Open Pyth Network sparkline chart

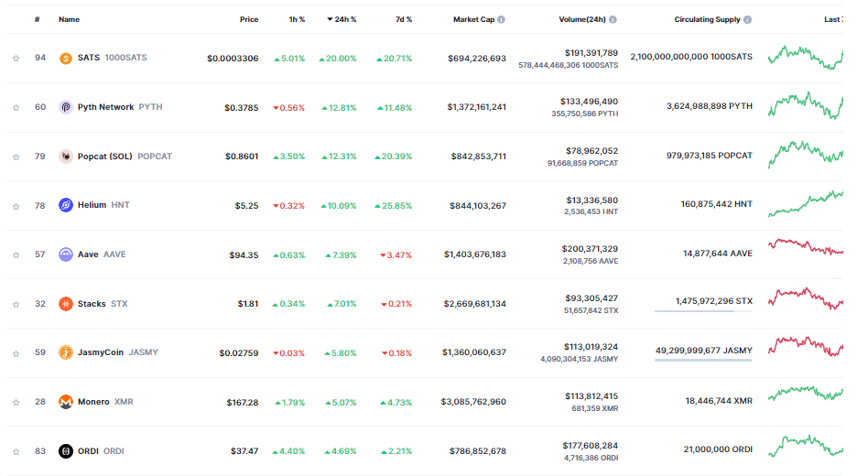(806, 105)
